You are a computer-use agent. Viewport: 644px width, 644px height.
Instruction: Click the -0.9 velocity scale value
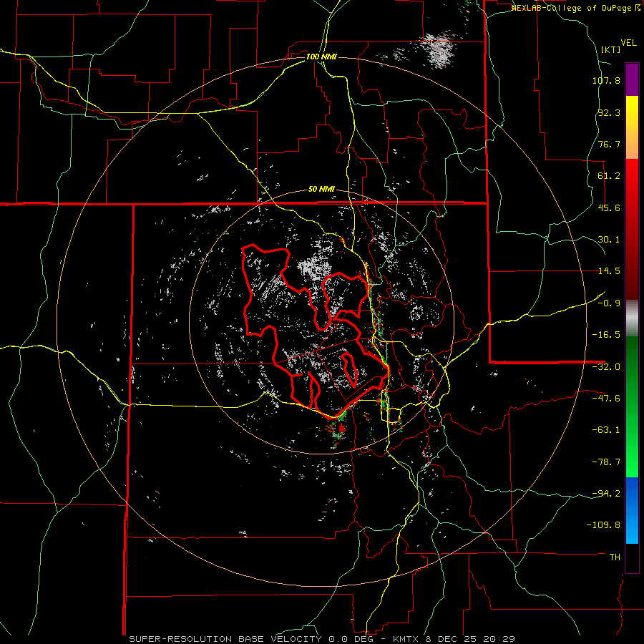click(x=608, y=303)
